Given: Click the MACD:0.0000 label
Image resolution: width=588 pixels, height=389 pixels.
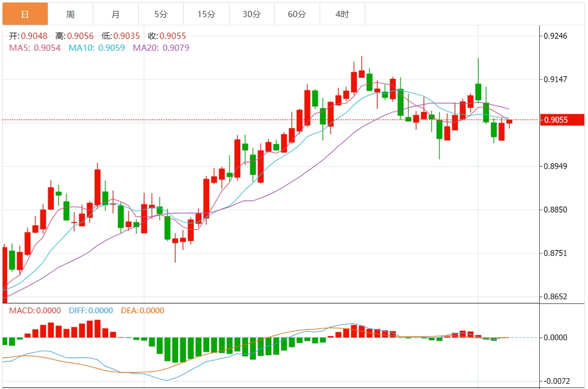Looking at the screenshot, I should (x=35, y=311).
